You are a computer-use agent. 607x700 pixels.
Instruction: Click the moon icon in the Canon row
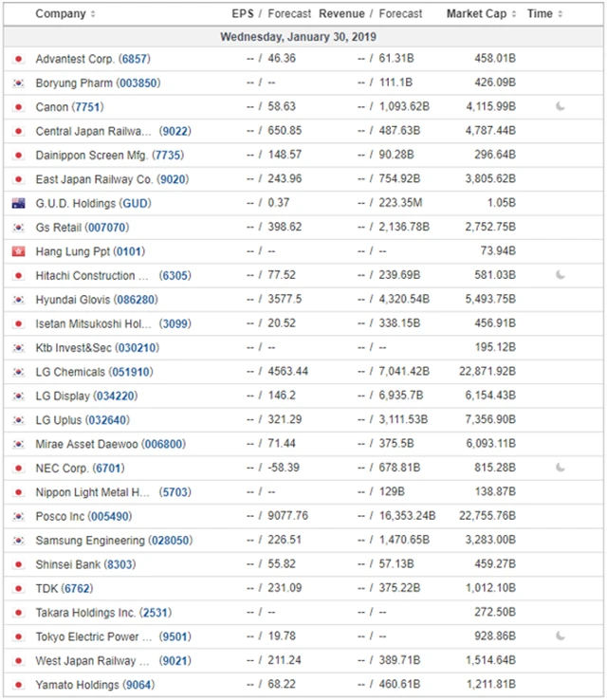pyautogui.click(x=561, y=107)
